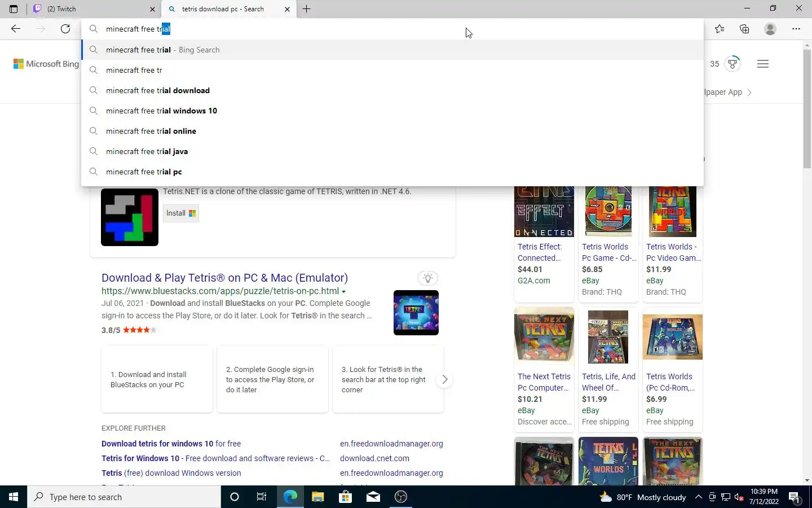812x508 pixels.
Task: Open Microsoft Store from the taskbar
Action: (345, 497)
